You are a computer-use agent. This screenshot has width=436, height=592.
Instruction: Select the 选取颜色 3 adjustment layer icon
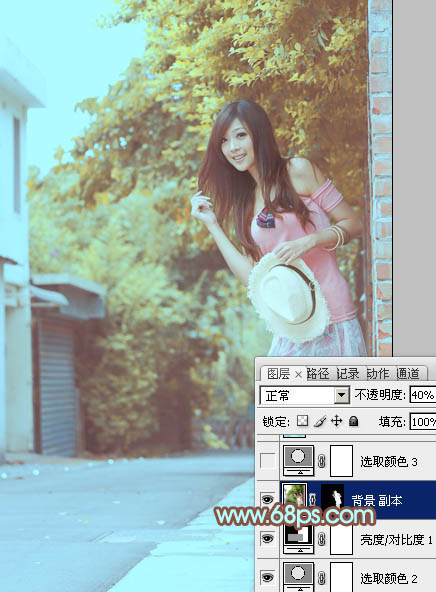click(298, 461)
